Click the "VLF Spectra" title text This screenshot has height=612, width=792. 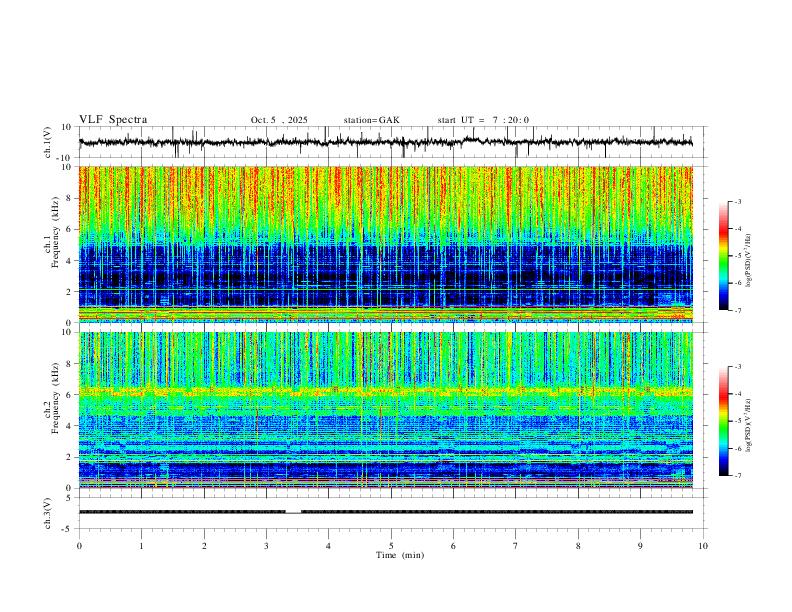pyautogui.click(x=113, y=120)
